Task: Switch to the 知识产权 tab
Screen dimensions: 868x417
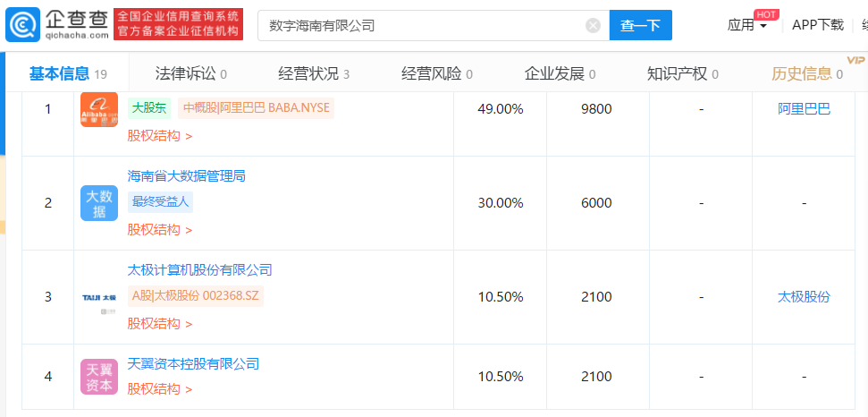Action: (683, 73)
